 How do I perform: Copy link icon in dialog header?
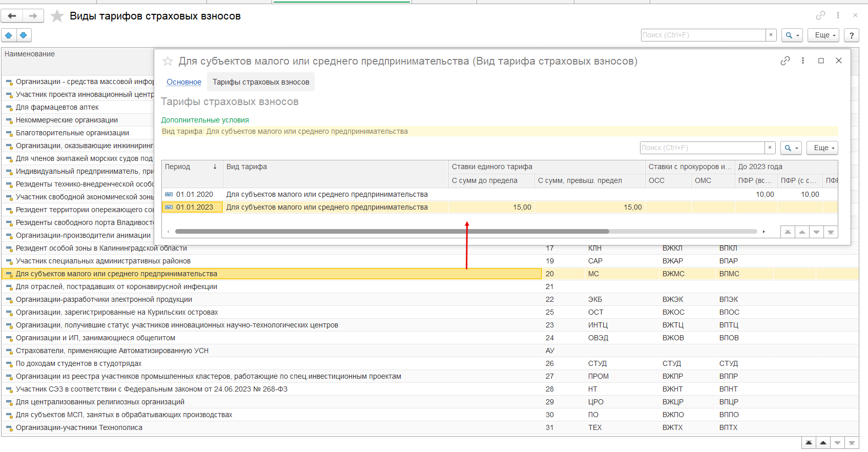coord(785,61)
